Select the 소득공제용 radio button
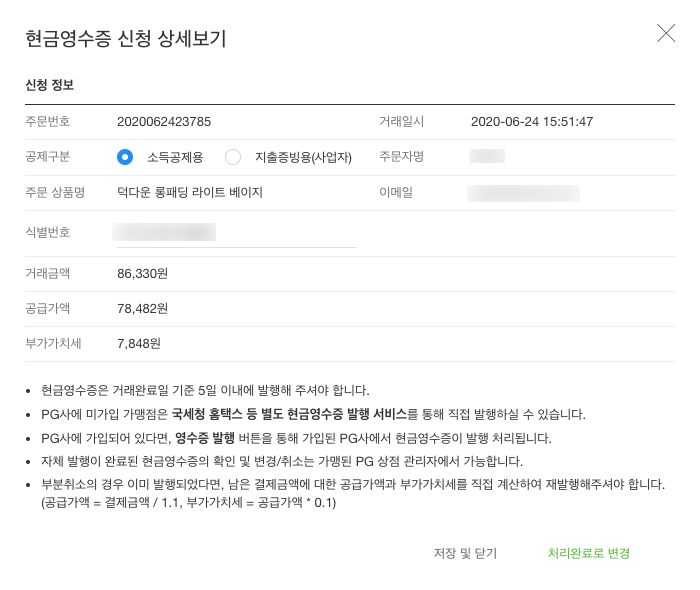The image size is (700, 590). (125, 157)
